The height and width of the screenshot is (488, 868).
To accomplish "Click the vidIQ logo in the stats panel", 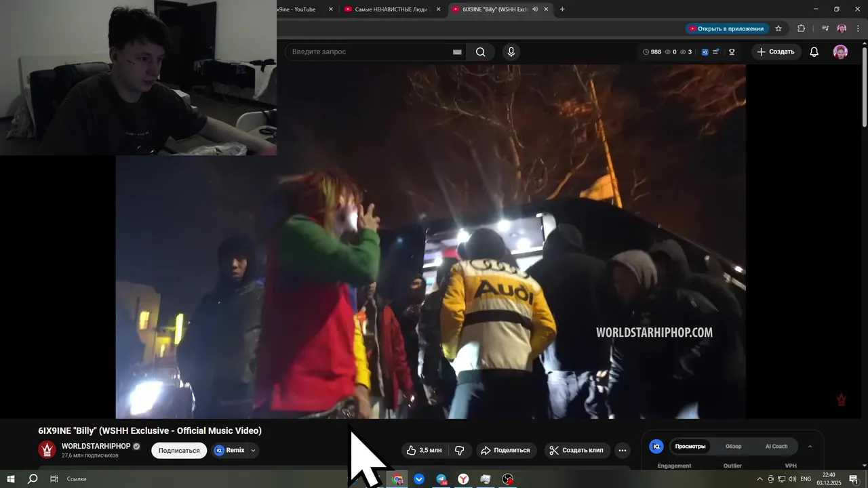I will tap(656, 447).
